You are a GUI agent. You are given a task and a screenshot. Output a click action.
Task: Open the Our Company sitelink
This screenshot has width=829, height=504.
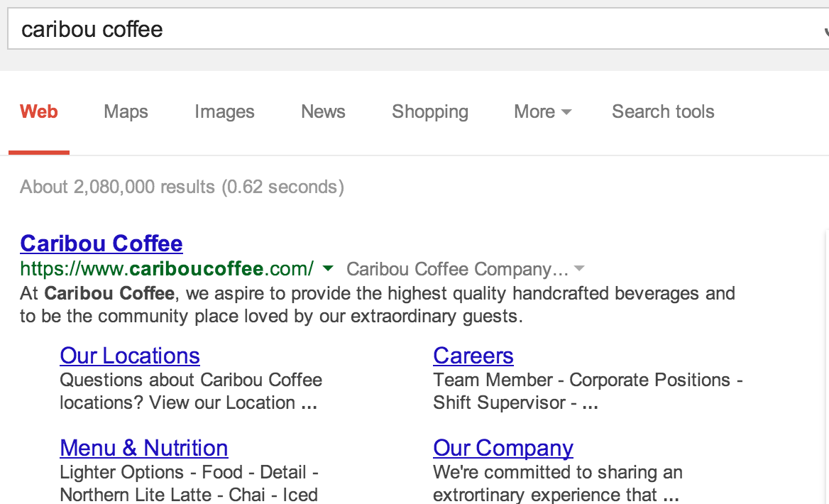503,447
